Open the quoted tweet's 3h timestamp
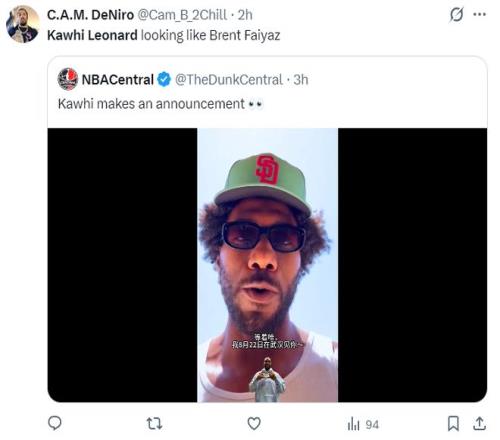The image size is (500, 440). (301, 80)
